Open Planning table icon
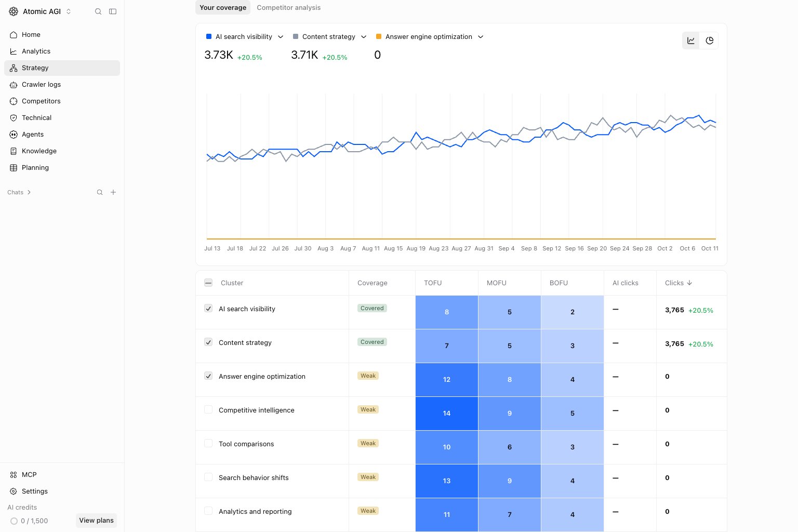The width and height of the screenshot is (798, 532). (14, 168)
